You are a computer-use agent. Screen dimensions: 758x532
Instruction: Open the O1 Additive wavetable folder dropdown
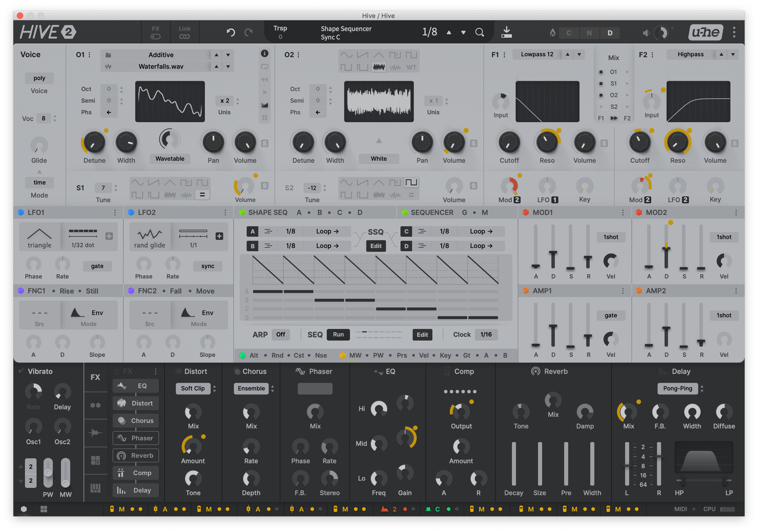pyautogui.click(x=161, y=55)
